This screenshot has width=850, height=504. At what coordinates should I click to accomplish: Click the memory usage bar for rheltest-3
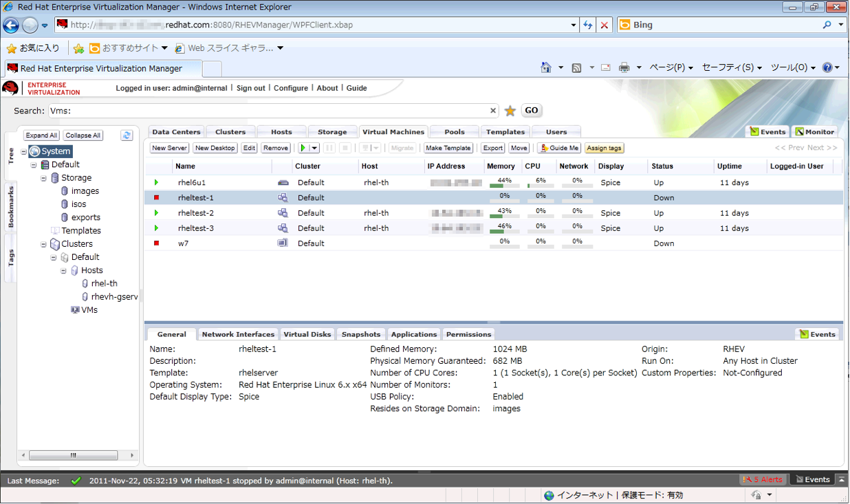click(x=504, y=231)
